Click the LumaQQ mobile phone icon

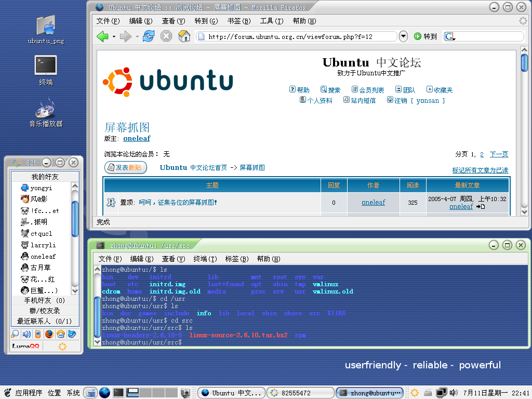point(38,334)
